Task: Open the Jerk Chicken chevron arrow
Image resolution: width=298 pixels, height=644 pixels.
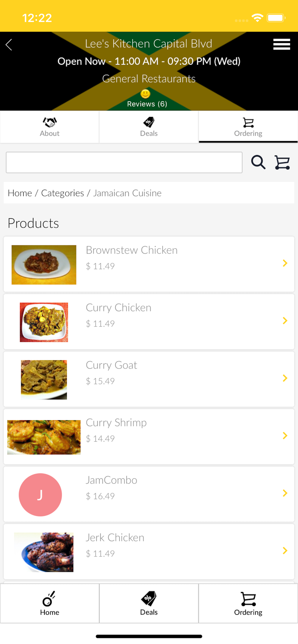Action: pyautogui.click(x=285, y=550)
